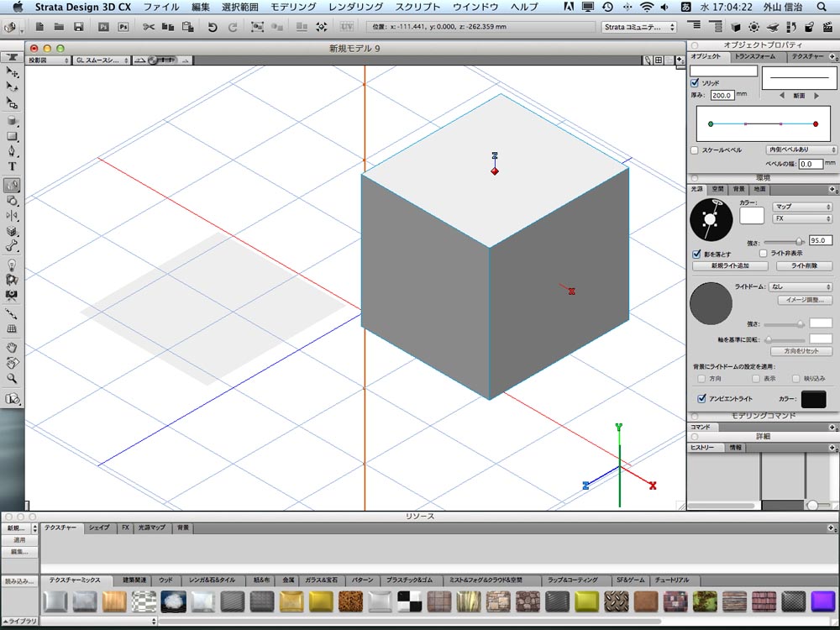Click the New document icon in toolbar
This screenshot has width=840, height=630.
click(39, 27)
